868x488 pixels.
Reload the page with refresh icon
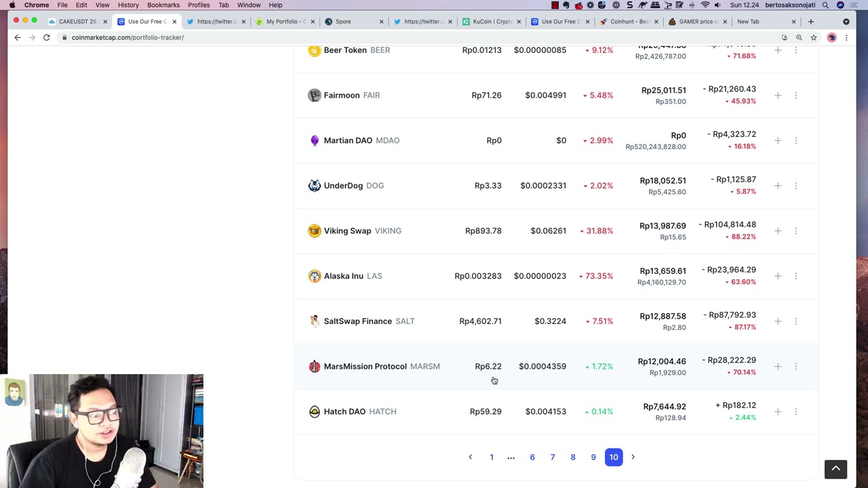[x=47, y=38]
